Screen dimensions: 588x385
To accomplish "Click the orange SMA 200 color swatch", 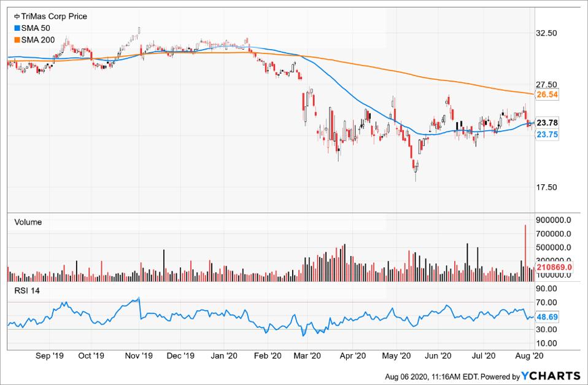I will tap(17, 40).
